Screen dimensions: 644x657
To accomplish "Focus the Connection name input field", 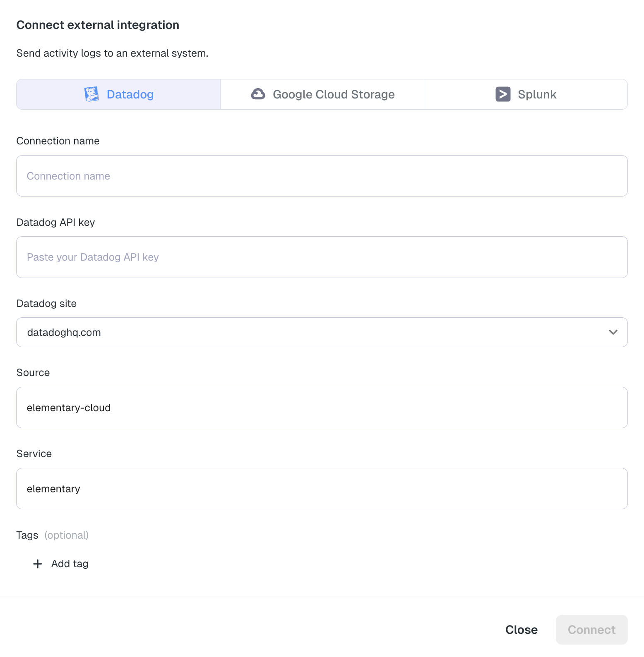I will (322, 176).
